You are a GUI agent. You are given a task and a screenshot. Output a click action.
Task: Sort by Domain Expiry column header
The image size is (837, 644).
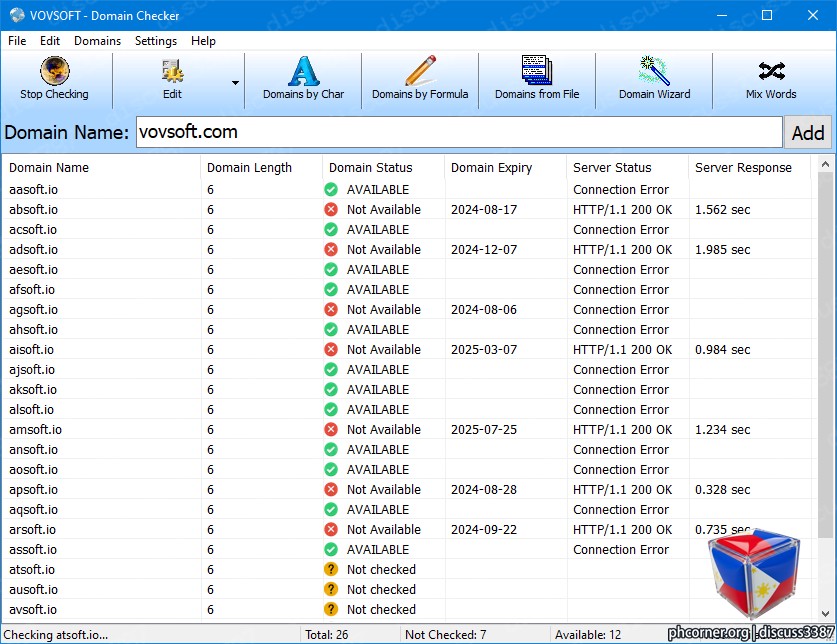(x=506, y=168)
